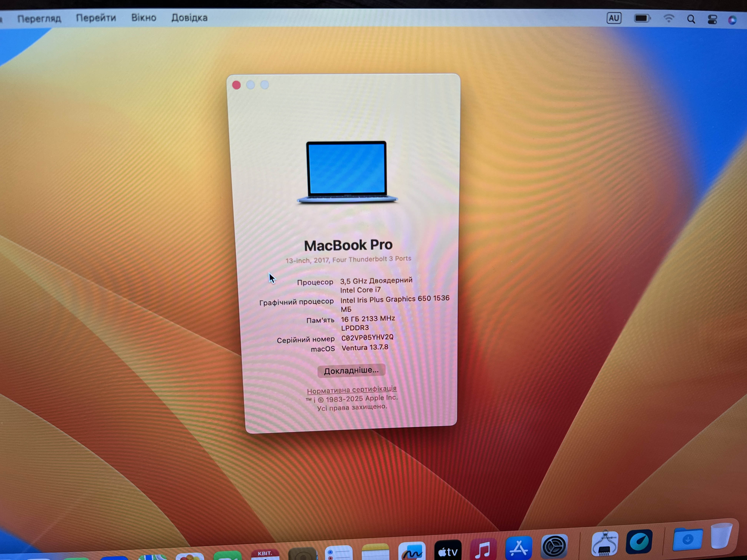Viewport: 747px width, 560px height.
Task: Click the Графічний процесор label
Action: pos(297,302)
